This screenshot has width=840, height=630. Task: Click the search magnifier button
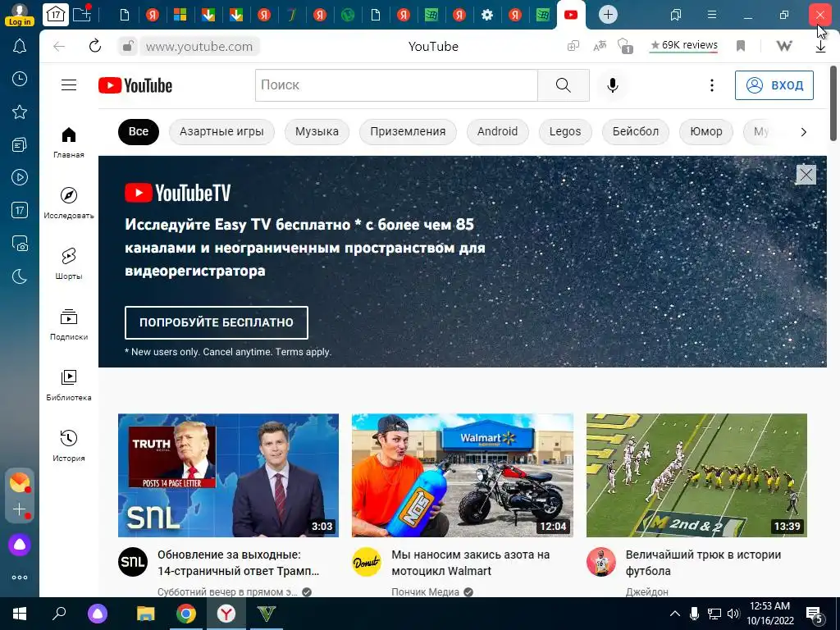[563, 85]
